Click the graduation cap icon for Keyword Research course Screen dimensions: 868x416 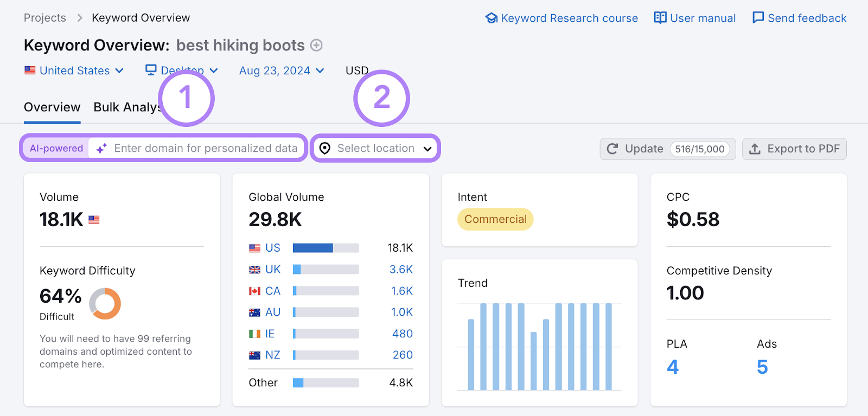492,18
